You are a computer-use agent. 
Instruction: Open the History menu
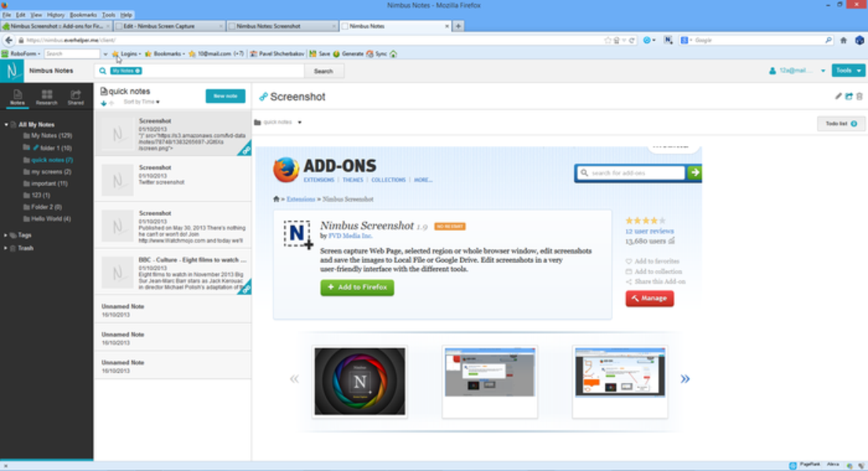pyautogui.click(x=55, y=15)
